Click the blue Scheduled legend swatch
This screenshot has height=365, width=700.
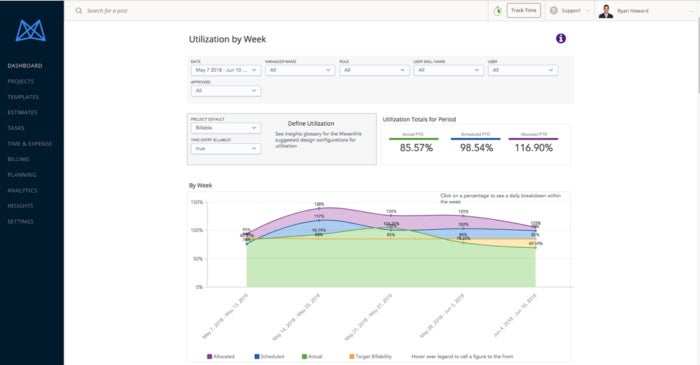tap(257, 357)
